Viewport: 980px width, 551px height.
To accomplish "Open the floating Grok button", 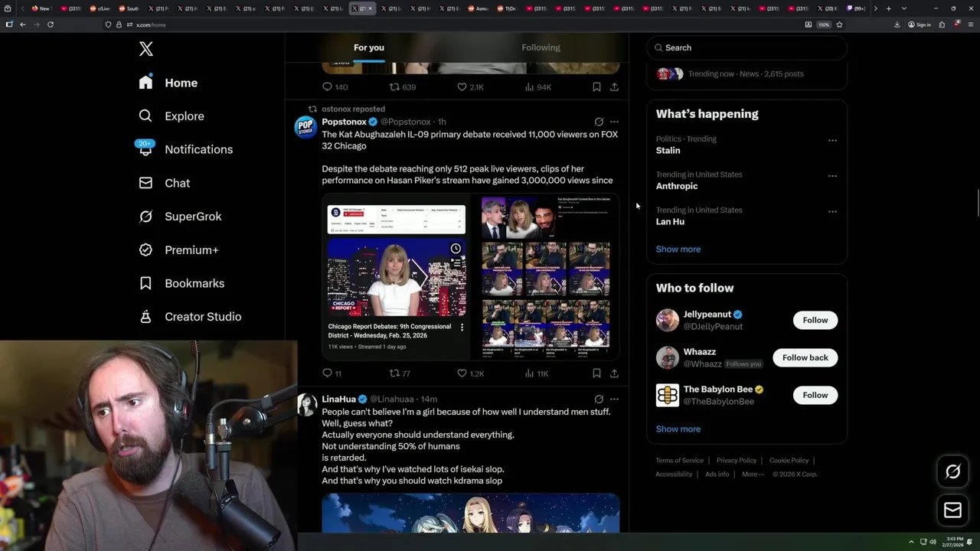I will point(952,472).
